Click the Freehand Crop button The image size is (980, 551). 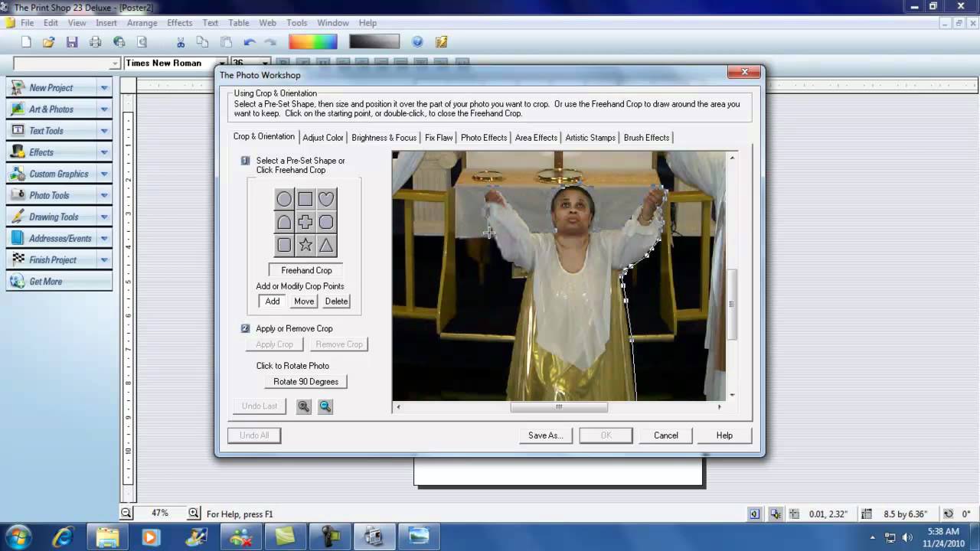coord(306,270)
